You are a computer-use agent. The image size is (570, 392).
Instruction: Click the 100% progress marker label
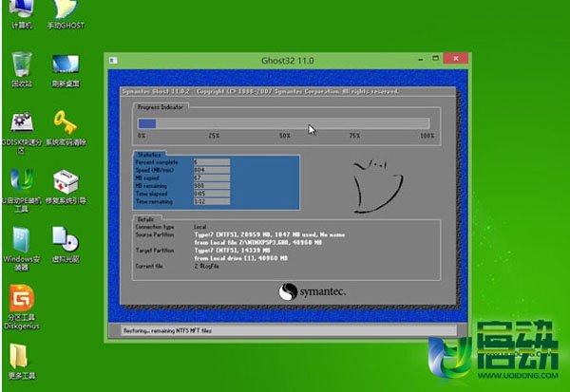(x=427, y=136)
